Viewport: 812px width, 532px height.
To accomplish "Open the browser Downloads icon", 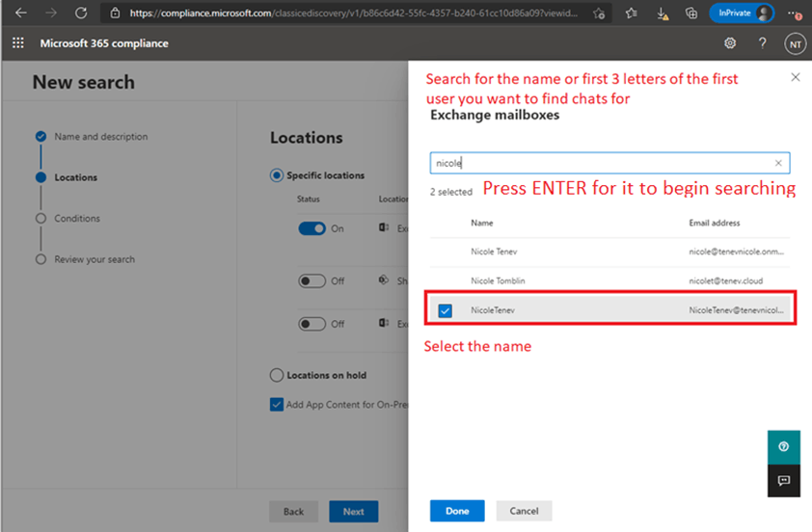I will click(662, 13).
